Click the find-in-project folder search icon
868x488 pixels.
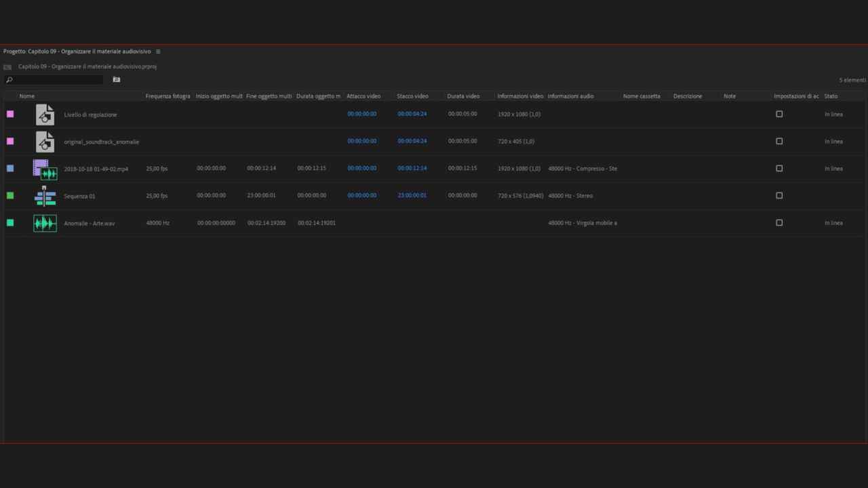[117, 80]
